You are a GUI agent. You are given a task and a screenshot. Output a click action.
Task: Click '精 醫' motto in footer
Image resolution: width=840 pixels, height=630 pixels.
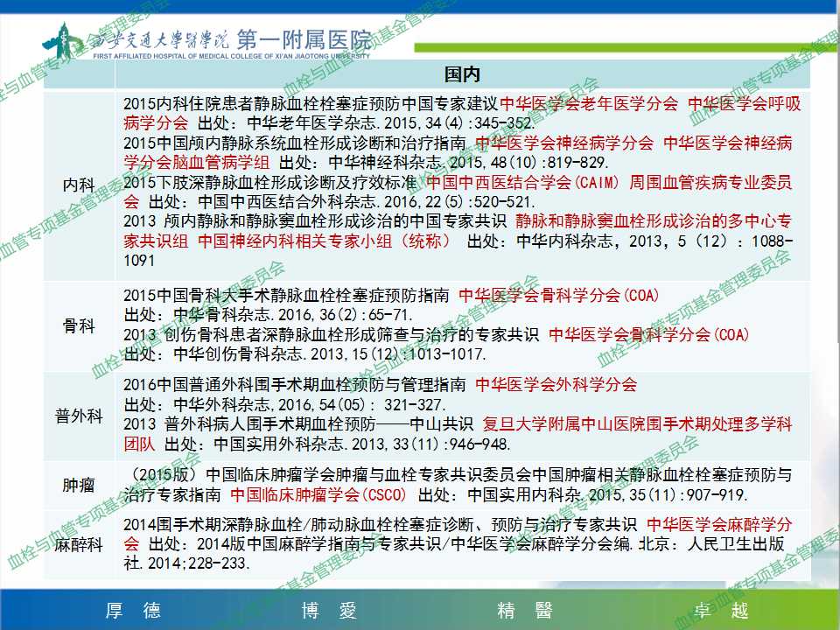[x=525, y=610]
